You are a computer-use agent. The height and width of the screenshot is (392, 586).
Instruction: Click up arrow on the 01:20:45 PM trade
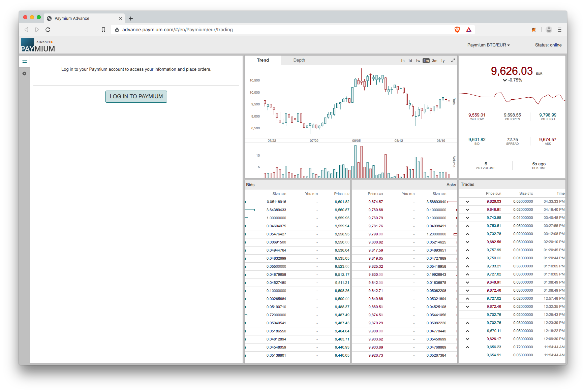[467, 250]
